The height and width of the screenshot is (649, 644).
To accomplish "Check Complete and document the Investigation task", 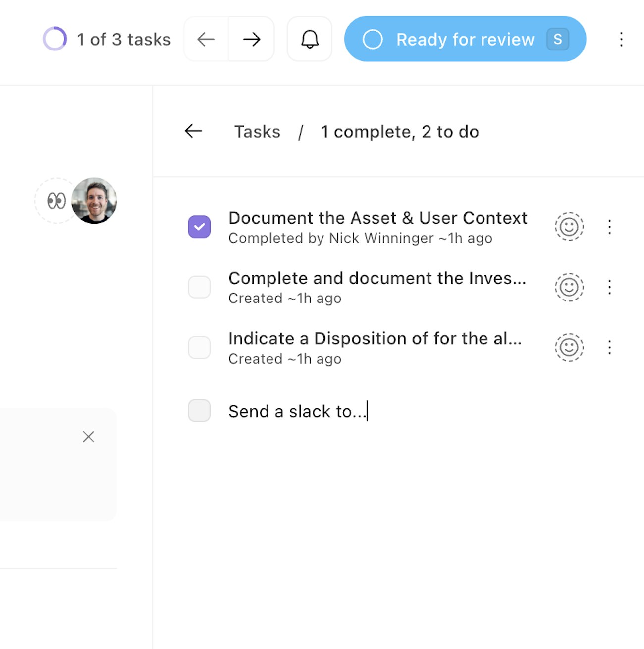I will pyautogui.click(x=199, y=287).
